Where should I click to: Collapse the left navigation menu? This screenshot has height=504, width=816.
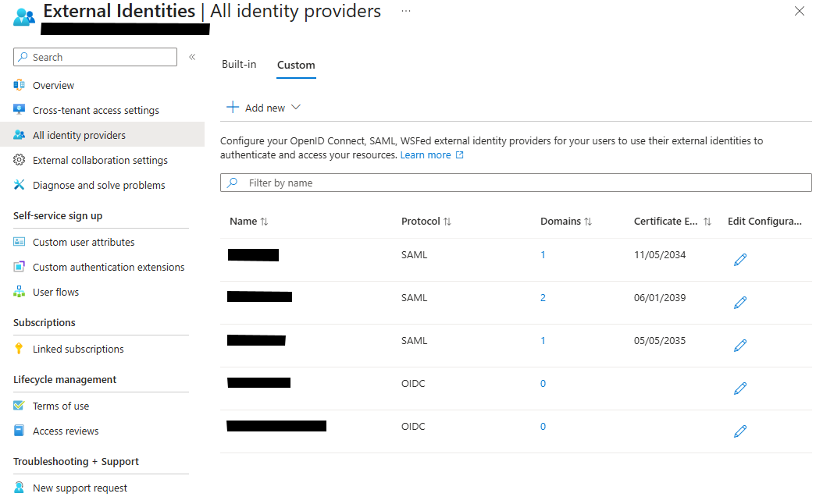tap(192, 56)
